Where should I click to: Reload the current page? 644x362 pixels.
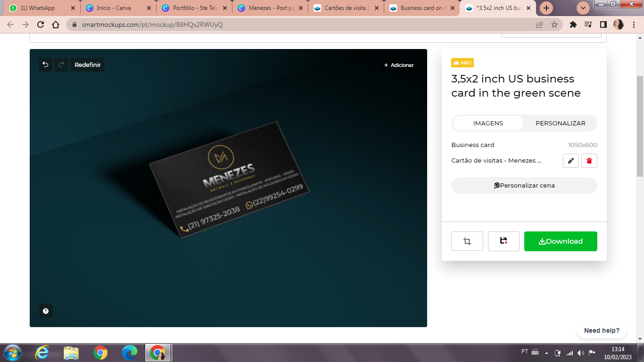coord(41,25)
